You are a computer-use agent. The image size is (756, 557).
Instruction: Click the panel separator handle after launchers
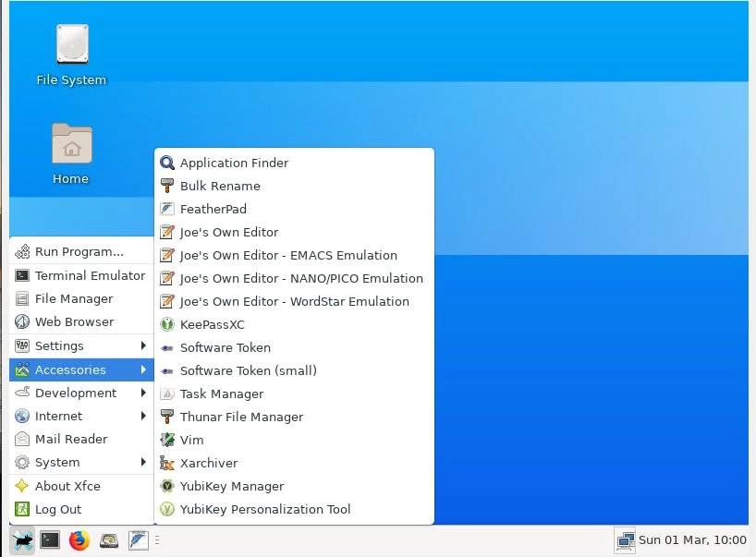[x=157, y=540]
